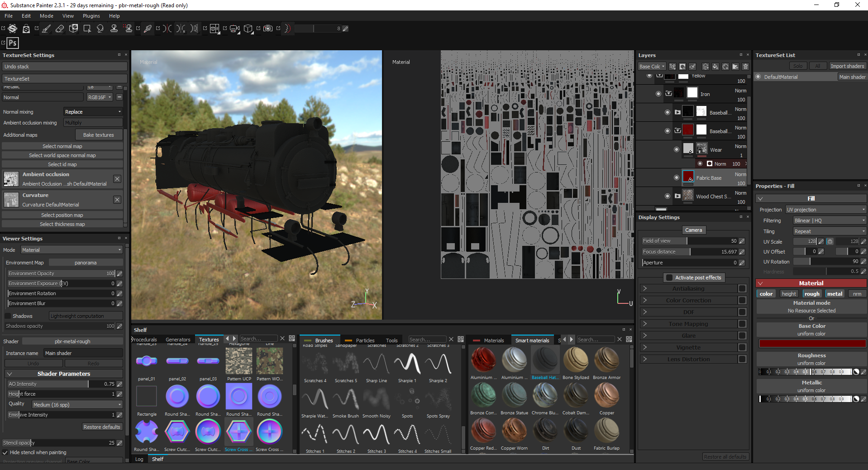
Task: Click the Base Color red swatch
Action: [812, 344]
